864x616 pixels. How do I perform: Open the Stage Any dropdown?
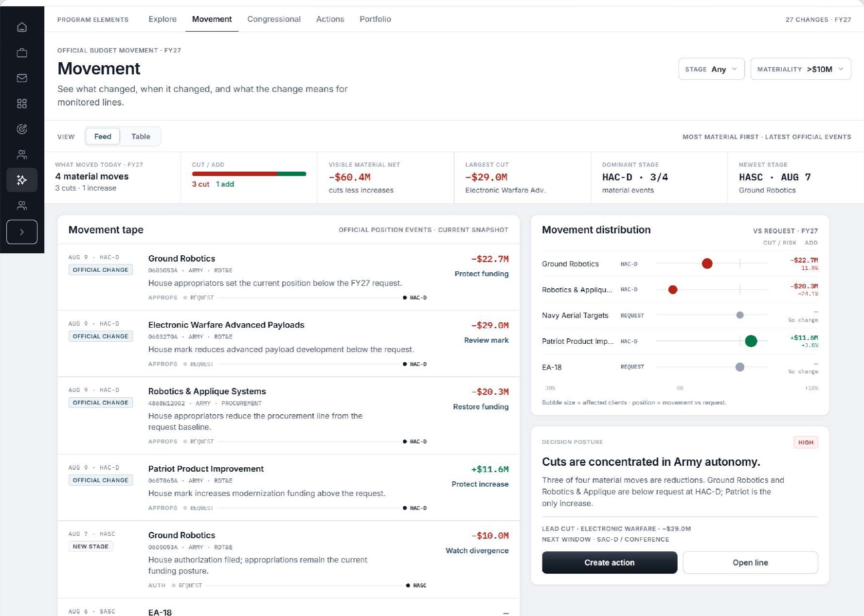(711, 69)
